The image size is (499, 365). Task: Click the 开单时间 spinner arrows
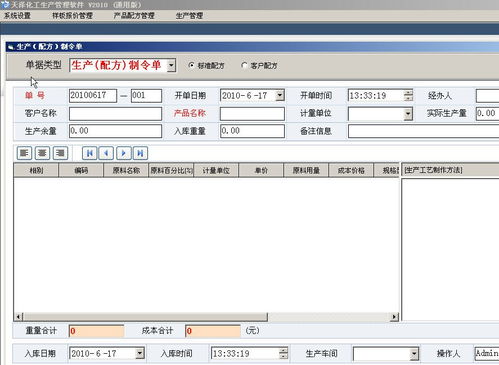pyautogui.click(x=408, y=96)
